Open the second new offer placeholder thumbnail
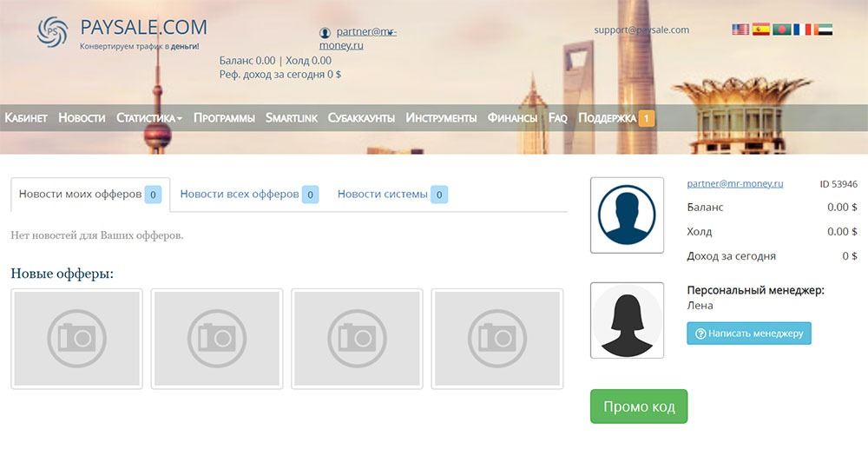Screen dimensions: 868x469 217,339
